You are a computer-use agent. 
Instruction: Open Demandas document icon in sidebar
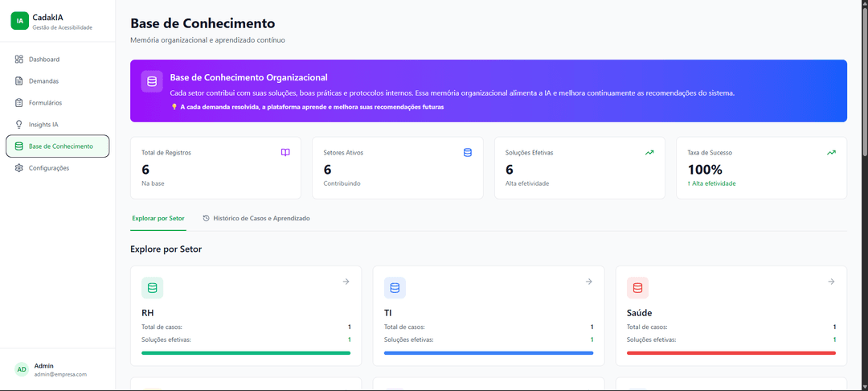pyautogui.click(x=18, y=81)
